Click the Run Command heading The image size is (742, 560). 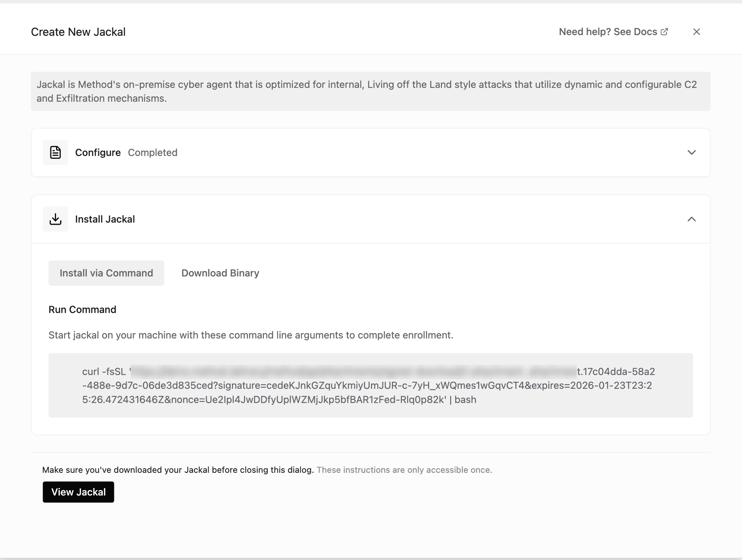pyautogui.click(x=82, y=309)
